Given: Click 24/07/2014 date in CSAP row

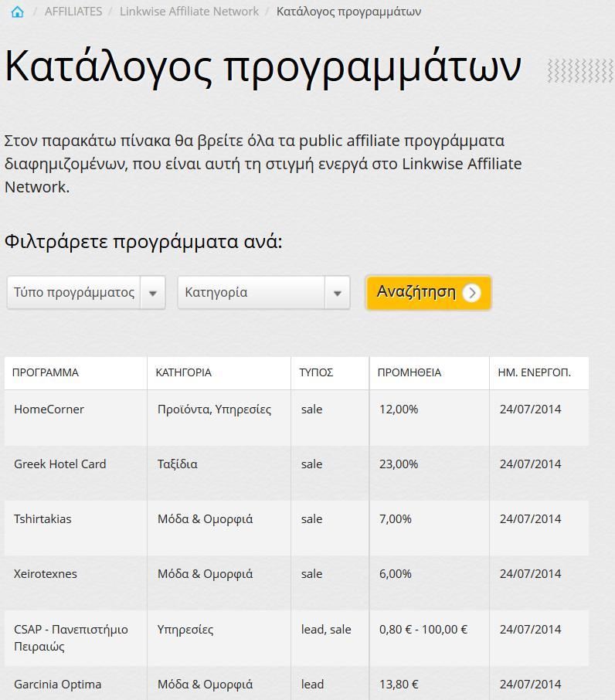Looking at the screenshot, I should point(530,630).
